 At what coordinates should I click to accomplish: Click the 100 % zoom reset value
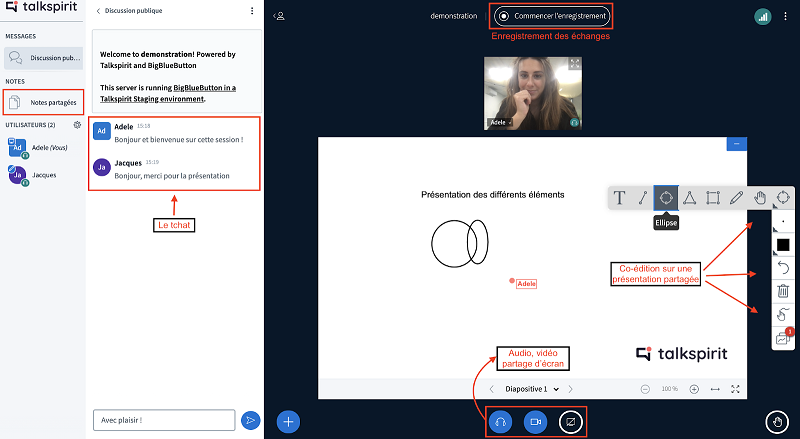click(x=669, y=389)
